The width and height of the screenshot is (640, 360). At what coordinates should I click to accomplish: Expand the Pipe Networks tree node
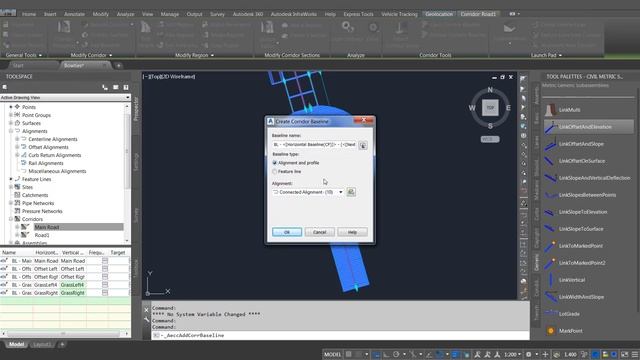click(x=11, y=203)
